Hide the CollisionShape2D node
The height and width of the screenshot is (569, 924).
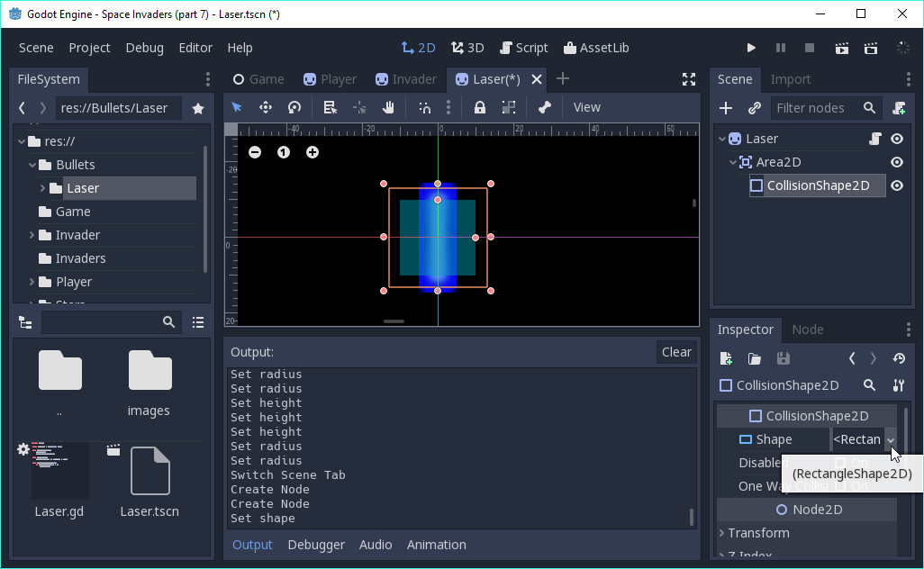(x=897, y=185)
